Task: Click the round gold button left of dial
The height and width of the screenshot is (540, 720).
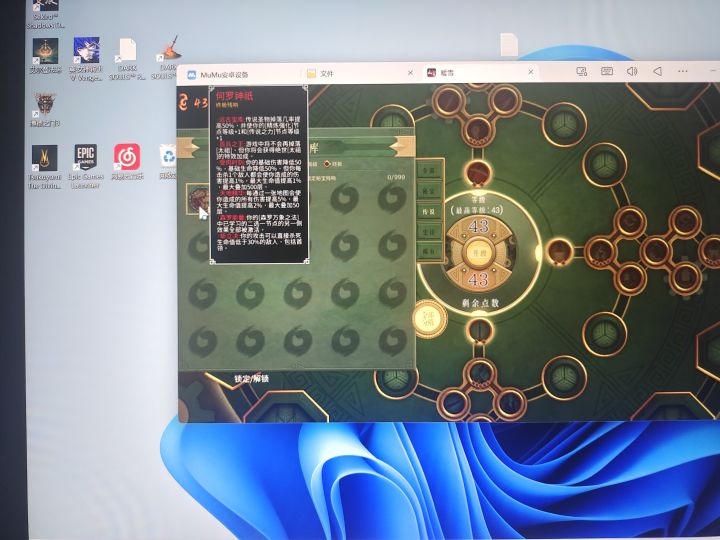Action: (x=429, y=318)
